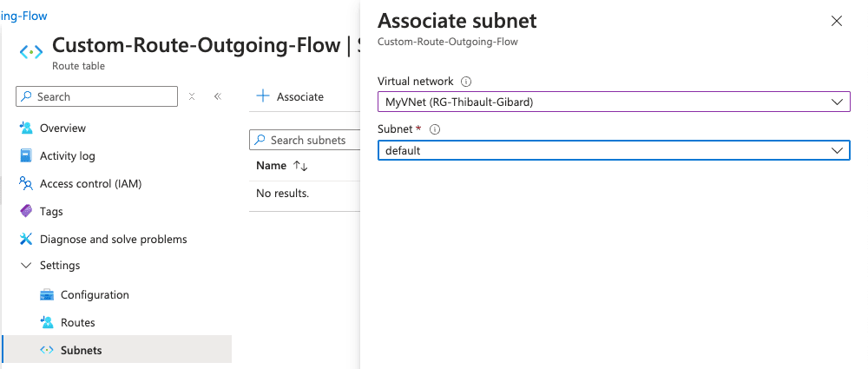868x369 pixels.
Task: Click the 'No results.' text
Action: (x=282, y=194)
